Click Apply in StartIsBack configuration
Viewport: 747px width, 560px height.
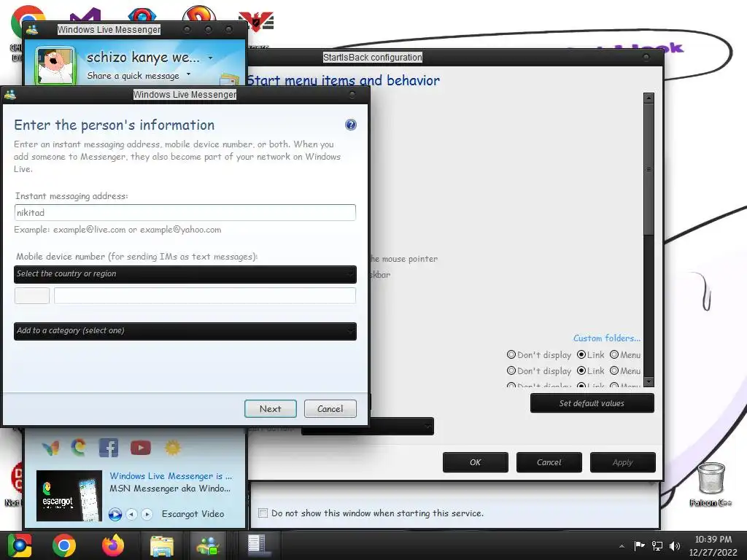[623, 462]
